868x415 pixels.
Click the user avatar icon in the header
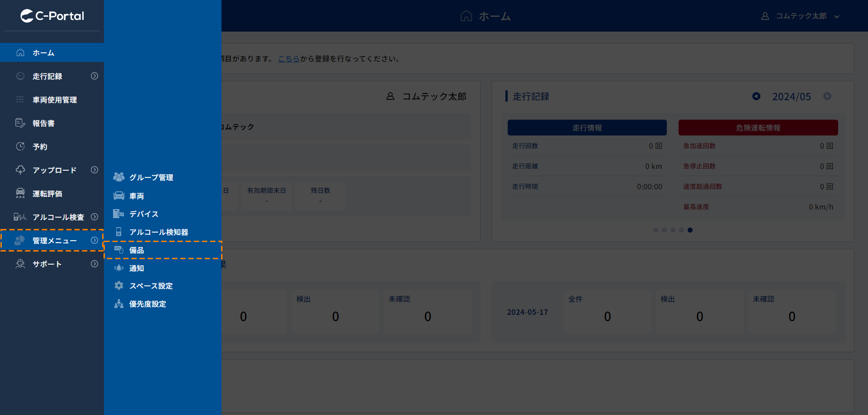[x=765, y=16]
